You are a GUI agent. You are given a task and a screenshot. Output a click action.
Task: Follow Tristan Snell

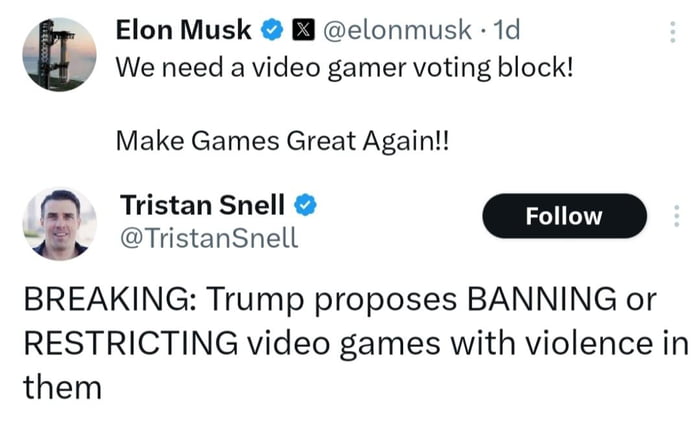click(565, 216)
